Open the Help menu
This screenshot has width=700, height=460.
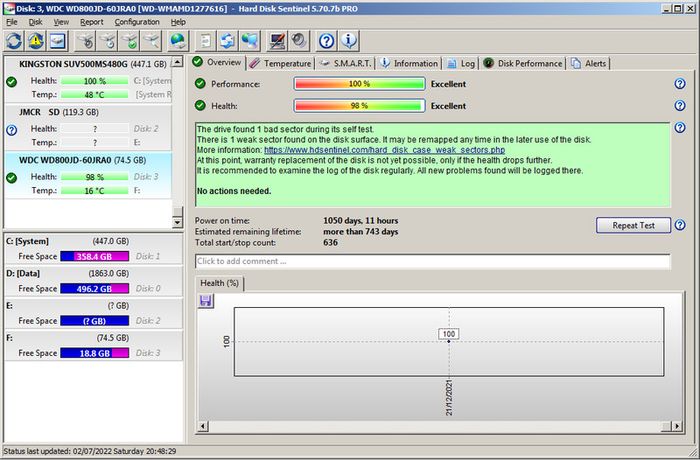point(178,22)
